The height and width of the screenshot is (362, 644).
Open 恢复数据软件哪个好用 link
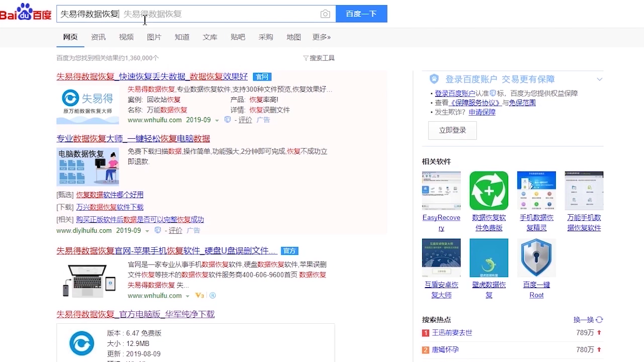[110, 195]
